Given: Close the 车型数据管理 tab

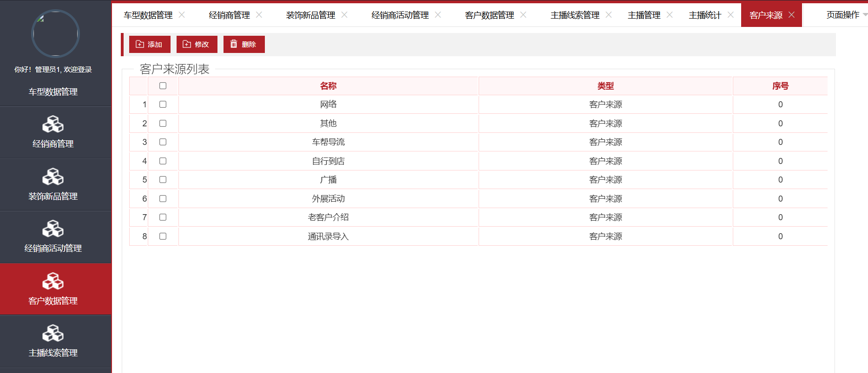Looking at the screenshot, I should pyautogui.click(x=182, y=15).
